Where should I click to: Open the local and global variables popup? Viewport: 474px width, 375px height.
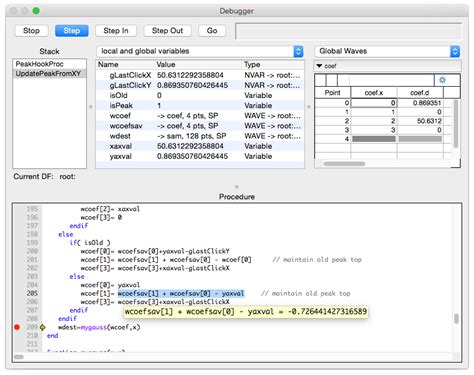200,51
